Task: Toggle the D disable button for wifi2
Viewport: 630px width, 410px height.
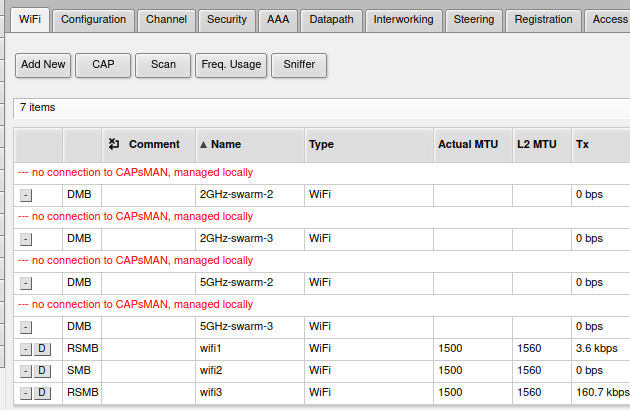Action: [42, 371]
